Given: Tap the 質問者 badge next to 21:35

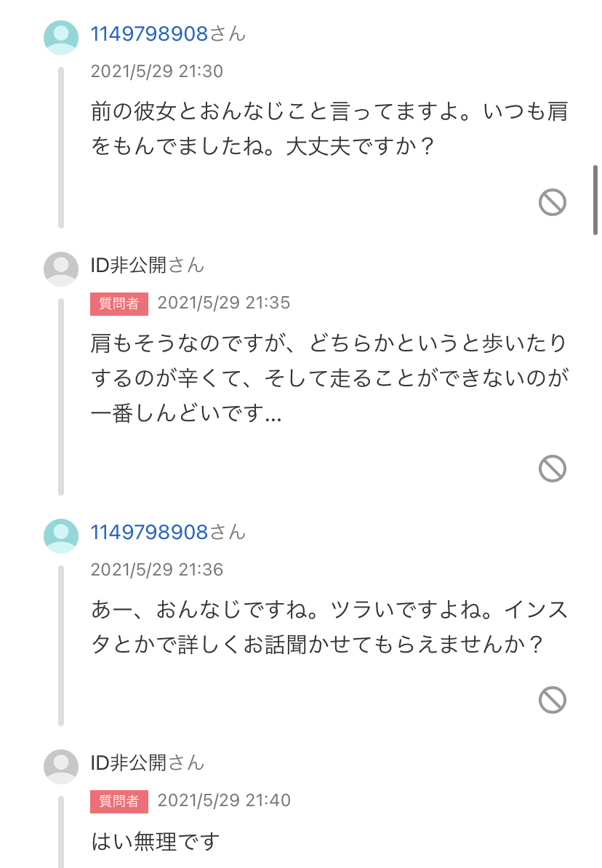Looking at the screenshot, I should [x=119, y=303].
